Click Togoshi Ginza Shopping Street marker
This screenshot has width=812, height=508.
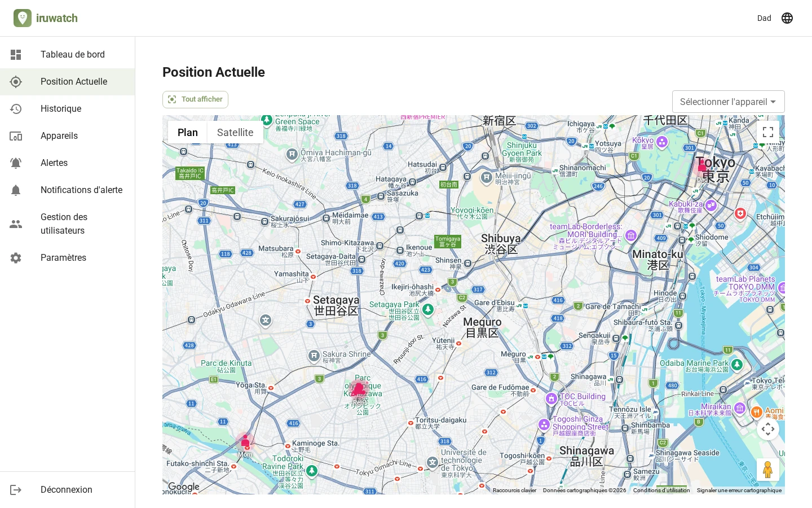[x=544, y=424]
